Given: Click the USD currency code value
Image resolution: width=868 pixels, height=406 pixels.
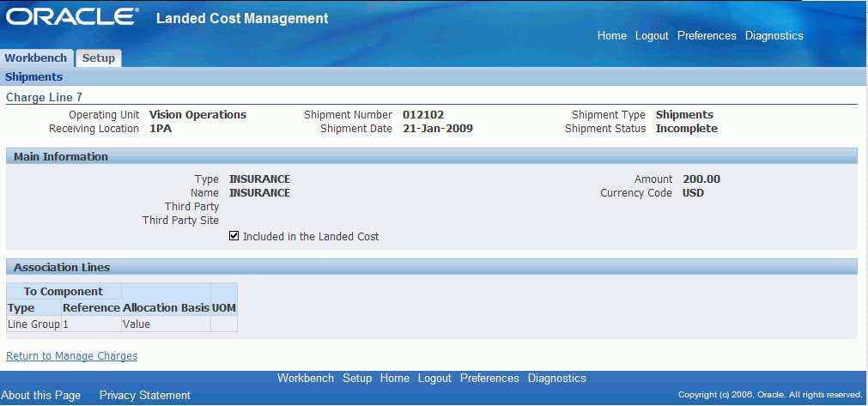Looking at the screenshot, I should (694, 193).
